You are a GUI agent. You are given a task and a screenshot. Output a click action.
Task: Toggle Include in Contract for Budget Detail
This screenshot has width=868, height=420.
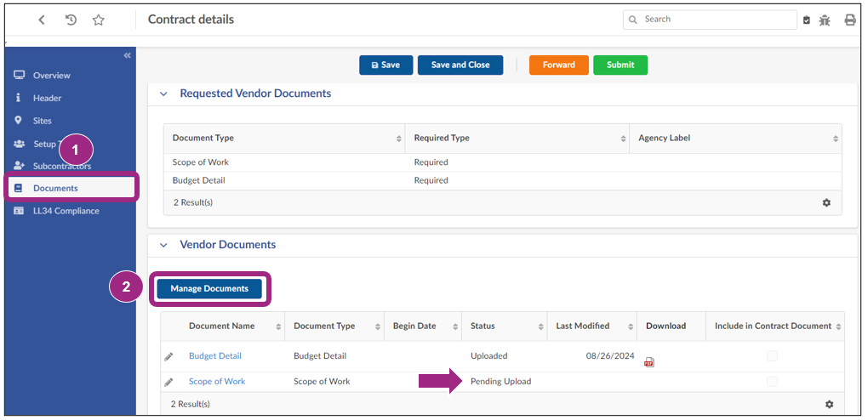coord(772,356)
